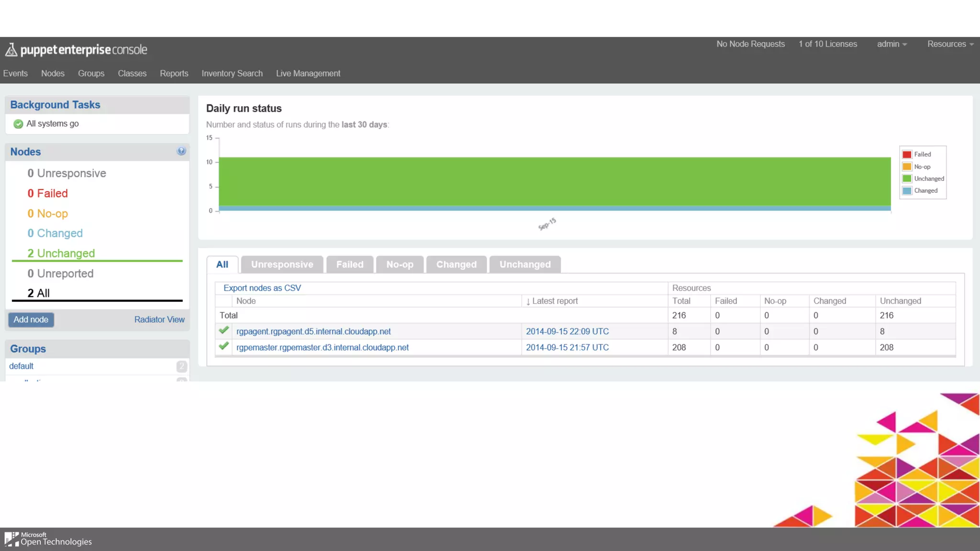This screenshot has height=551, width=980.
Task: Click the Nodes panel help icon
Action: pyautogui.click(x=181, y=151)
